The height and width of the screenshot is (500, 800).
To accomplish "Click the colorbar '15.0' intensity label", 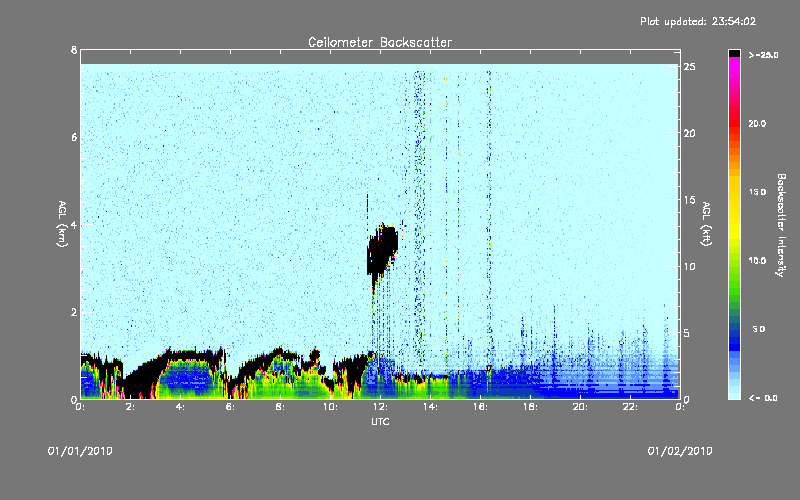I will 757,192.
